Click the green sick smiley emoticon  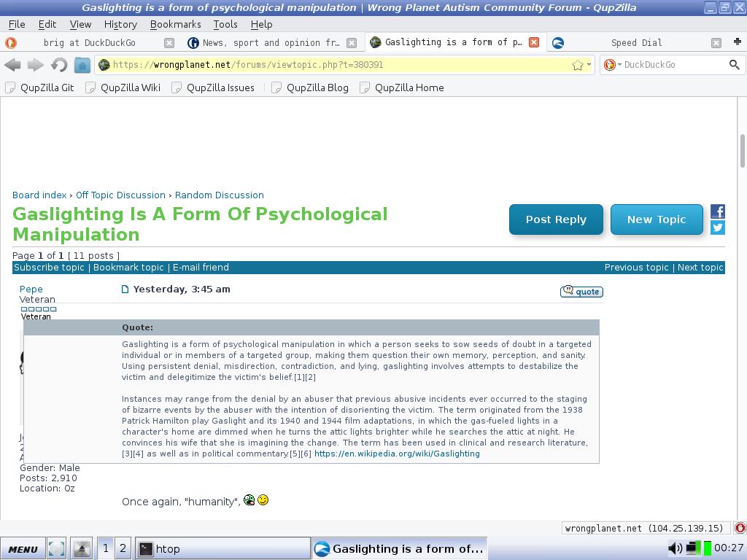249,500
